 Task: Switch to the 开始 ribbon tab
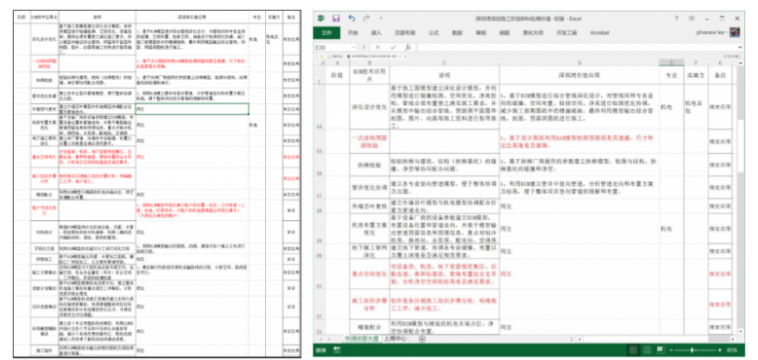[x=353, y=33]
